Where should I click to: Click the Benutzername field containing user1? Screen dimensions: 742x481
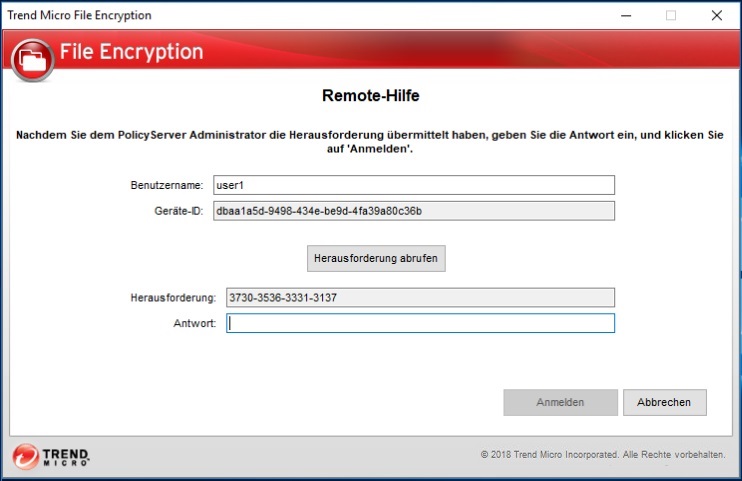pos(413,185)
